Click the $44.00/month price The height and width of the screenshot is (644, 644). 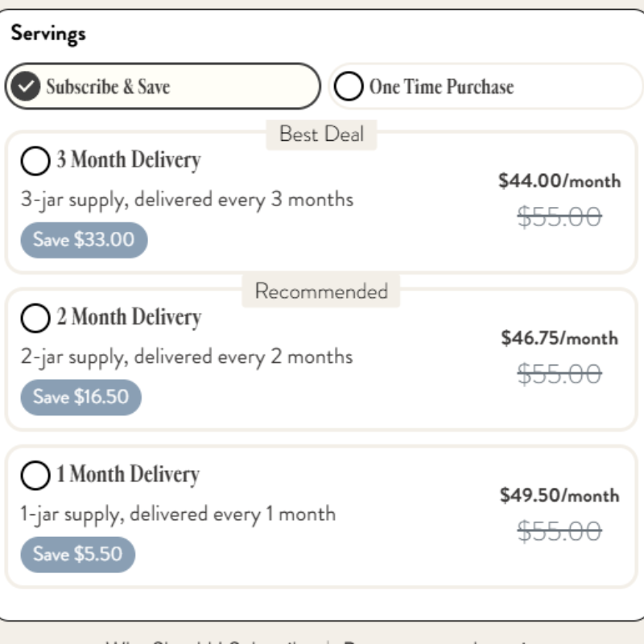(559, 181)
